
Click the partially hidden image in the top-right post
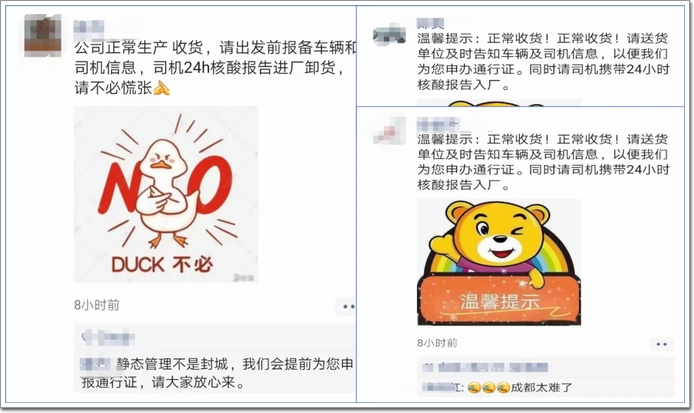click(499, 103)
